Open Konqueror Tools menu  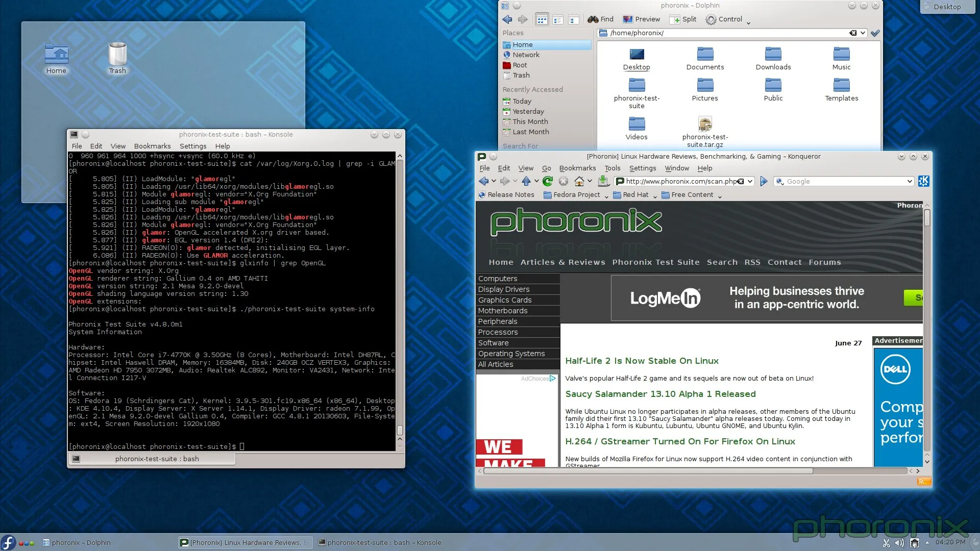[x=612, y=168]
